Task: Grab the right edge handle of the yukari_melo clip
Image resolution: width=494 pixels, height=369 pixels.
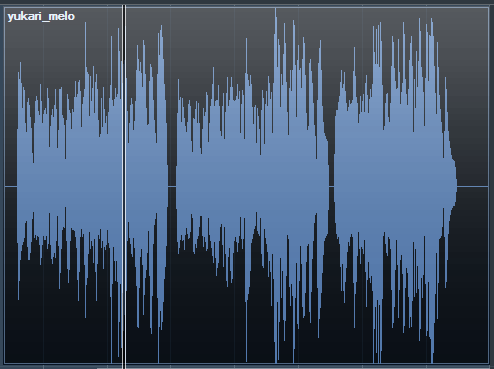Action: (489, 187)
